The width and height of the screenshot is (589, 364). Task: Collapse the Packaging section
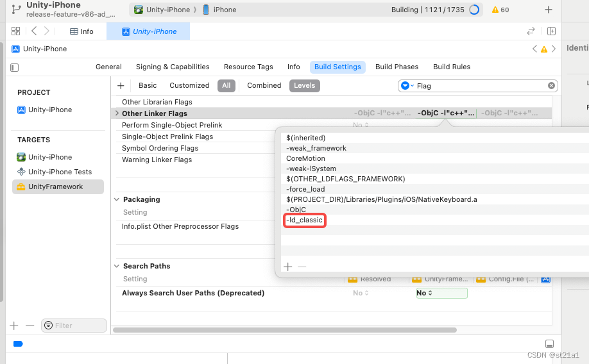[117, 199]
